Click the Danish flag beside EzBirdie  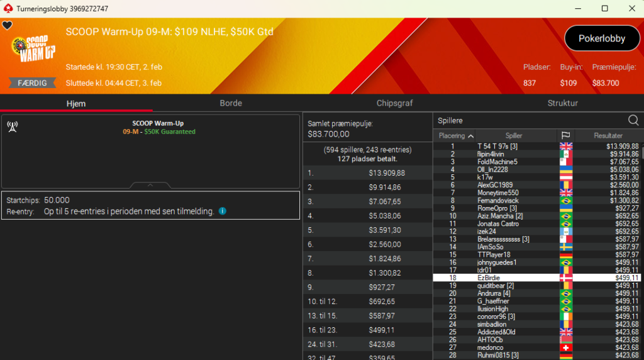click(565, 278)
